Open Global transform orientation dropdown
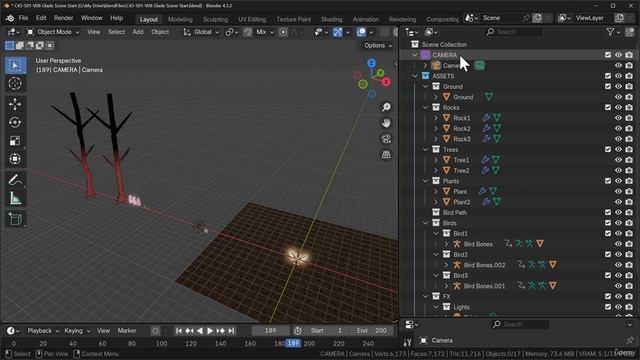Screen dimensions: 640x360 [201, 32]
